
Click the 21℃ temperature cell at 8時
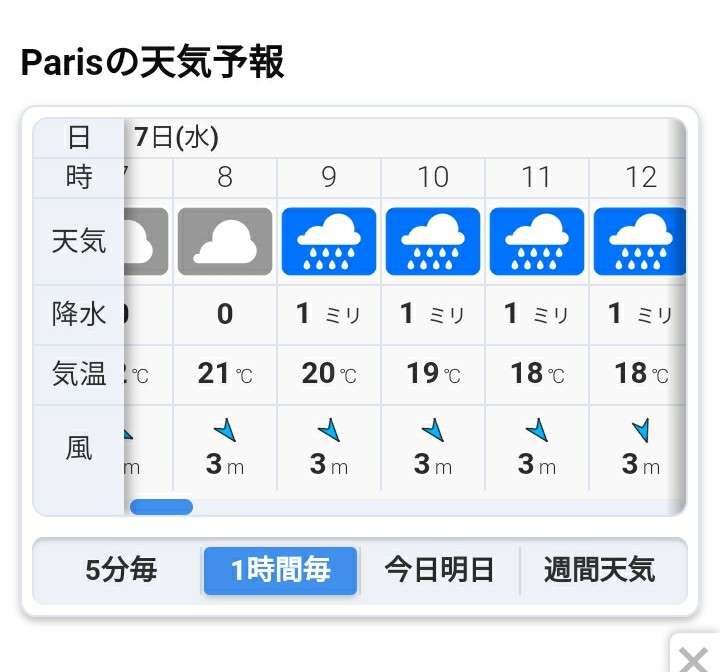click(x=225, y=374)
